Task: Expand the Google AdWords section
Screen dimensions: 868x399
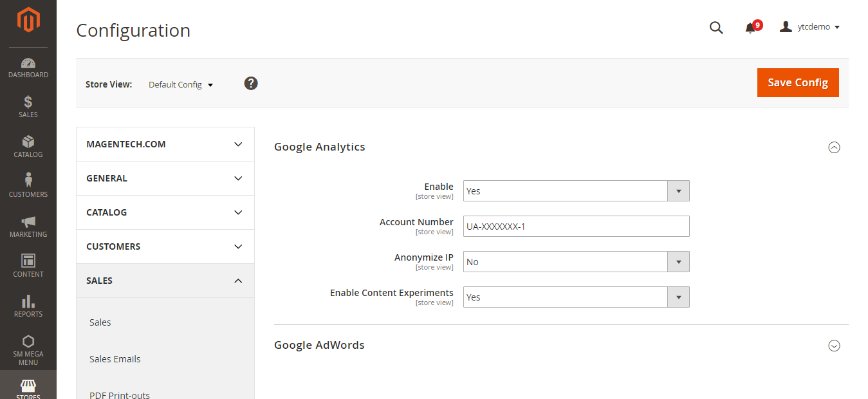Action: point(834,346)
